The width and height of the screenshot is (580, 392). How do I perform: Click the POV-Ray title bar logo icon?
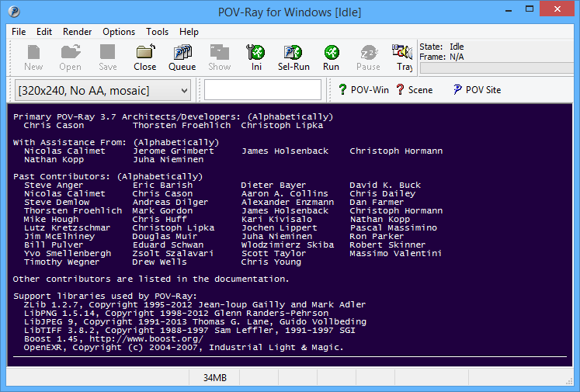pos(14,12)
